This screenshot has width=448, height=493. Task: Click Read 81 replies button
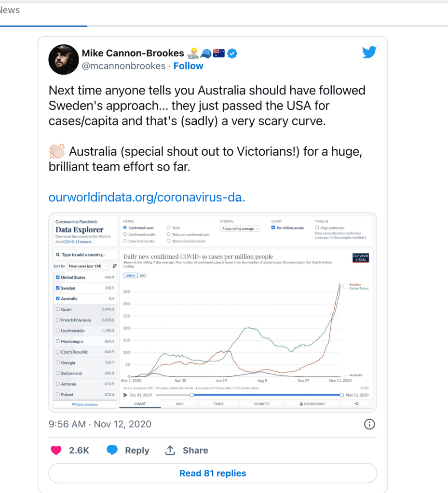click(213, 473)
